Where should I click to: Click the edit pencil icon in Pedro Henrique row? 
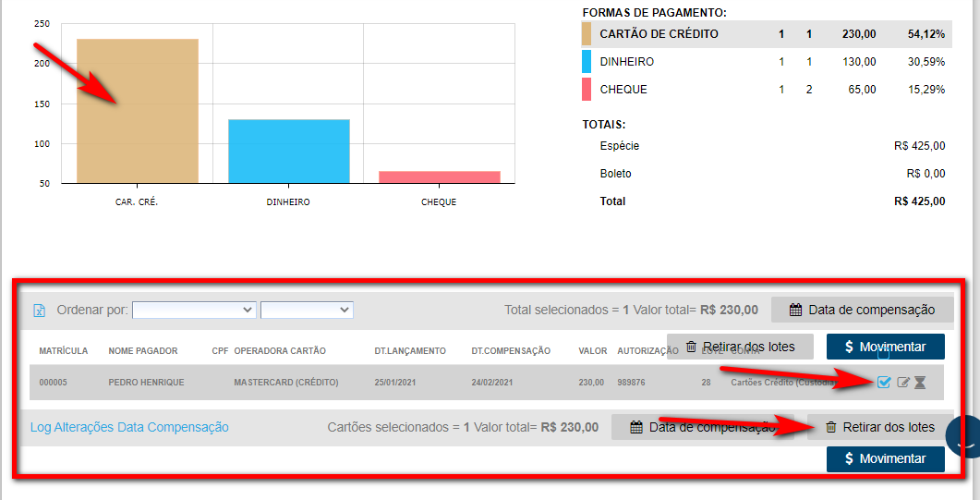pos(903,383)
